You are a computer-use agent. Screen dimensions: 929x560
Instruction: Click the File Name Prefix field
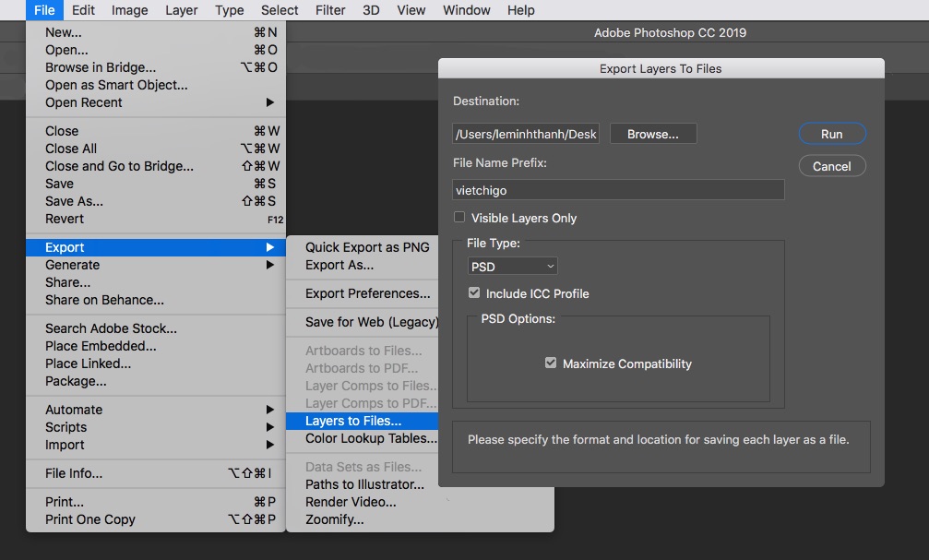618,190
